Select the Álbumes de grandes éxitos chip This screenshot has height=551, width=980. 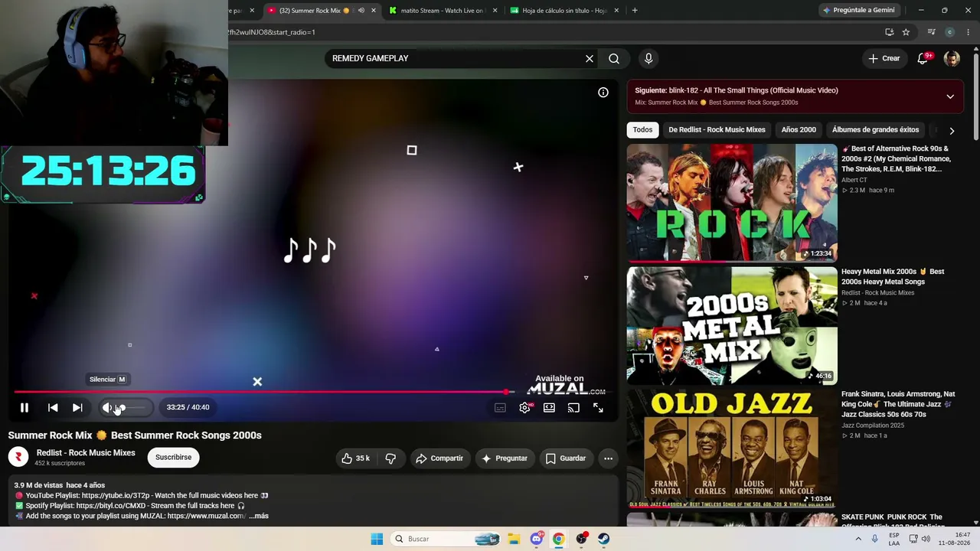coord(875,130)
